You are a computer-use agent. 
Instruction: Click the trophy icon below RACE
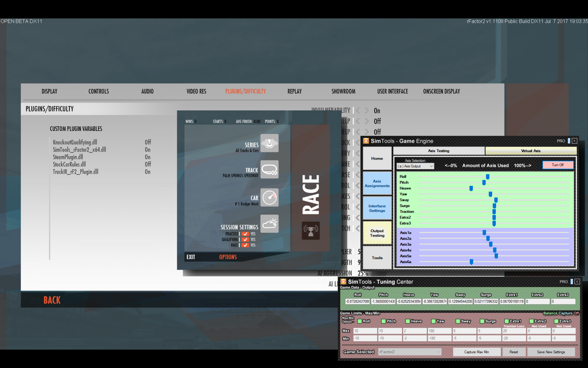coord(311,231)
